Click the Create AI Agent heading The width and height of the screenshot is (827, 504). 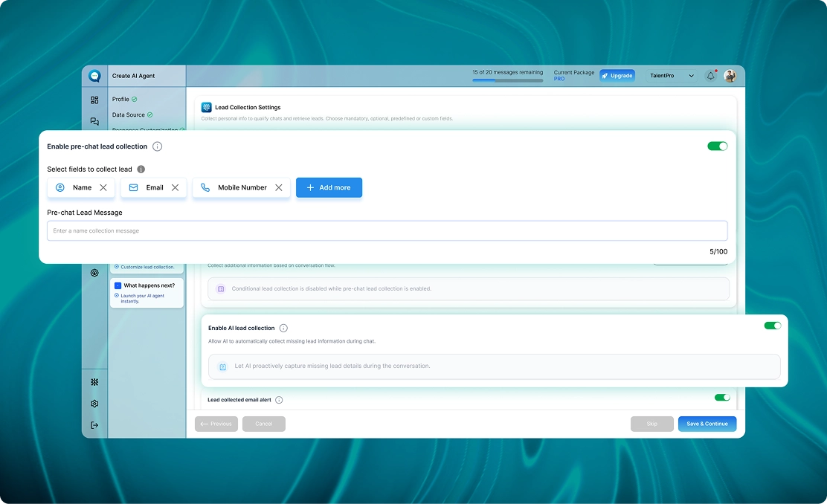pos(133,76)
